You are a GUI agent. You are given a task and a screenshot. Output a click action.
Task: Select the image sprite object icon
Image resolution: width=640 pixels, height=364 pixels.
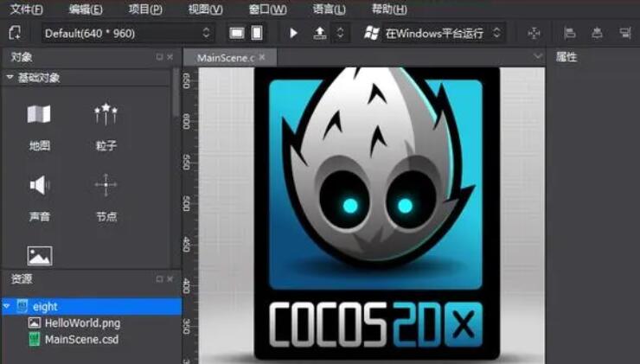[x=40, y=256]
